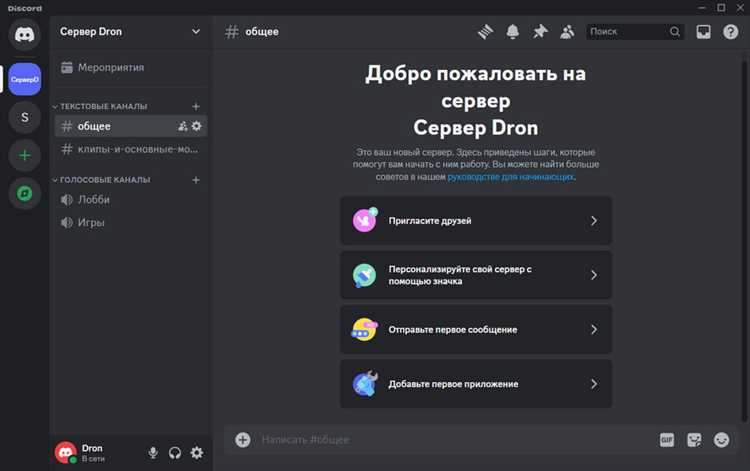Image resolution: width=750 pixels, height=471 pixels.
Task: Open User Settings gear icon
Action: 197,452
